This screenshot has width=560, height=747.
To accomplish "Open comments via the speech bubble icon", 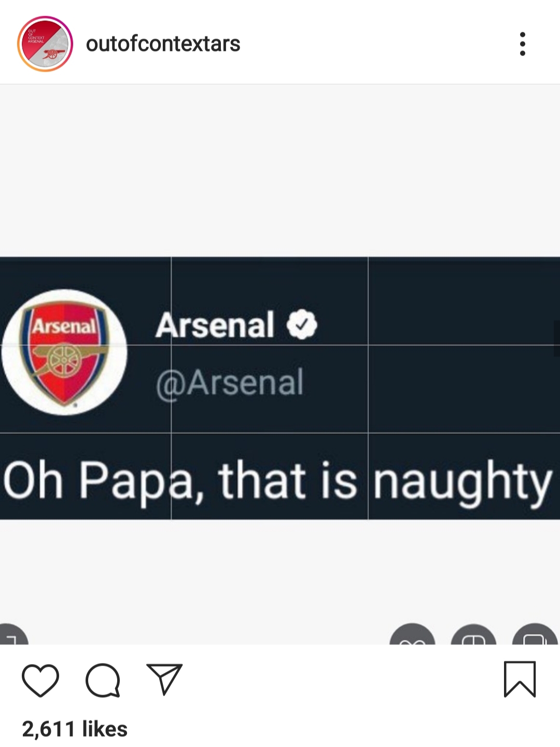I will tap(103, 680).
